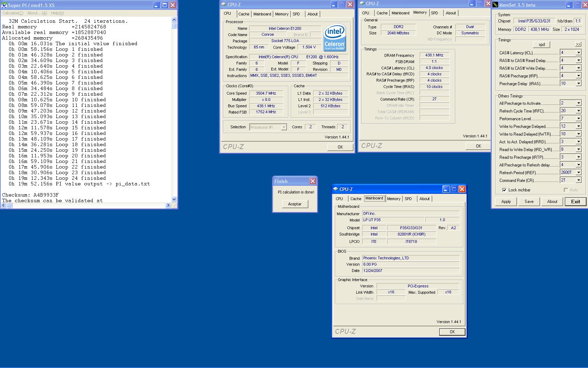The height and width of the screenshot is (368, 588).
Task: Click OK in the CPU-Z Memory window
Action: coord(478,146)
